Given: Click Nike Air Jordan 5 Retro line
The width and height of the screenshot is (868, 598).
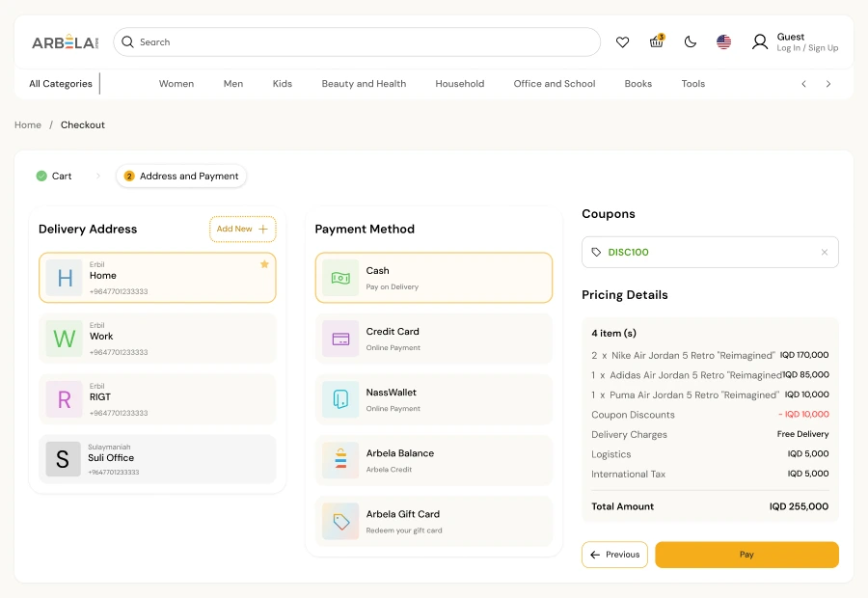Looking at the screenshot, I should pos(710,356).
